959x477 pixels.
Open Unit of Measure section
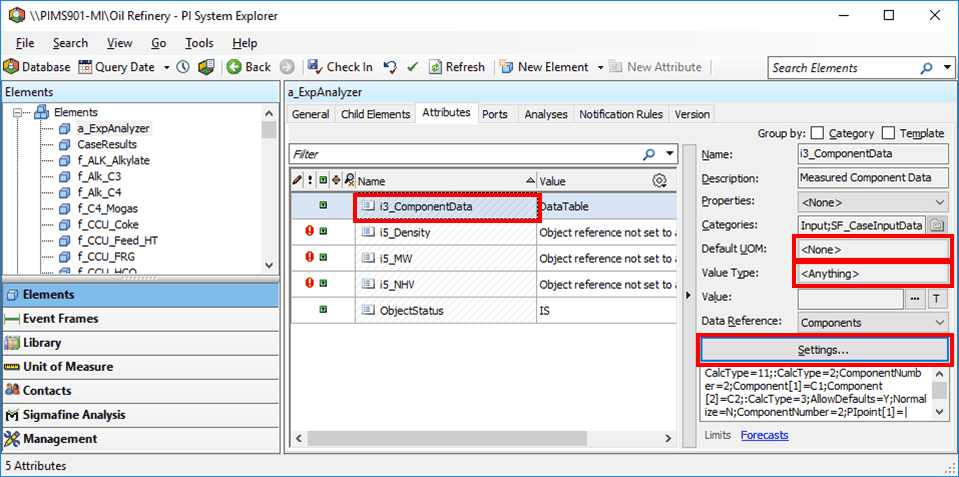point(141,367)
